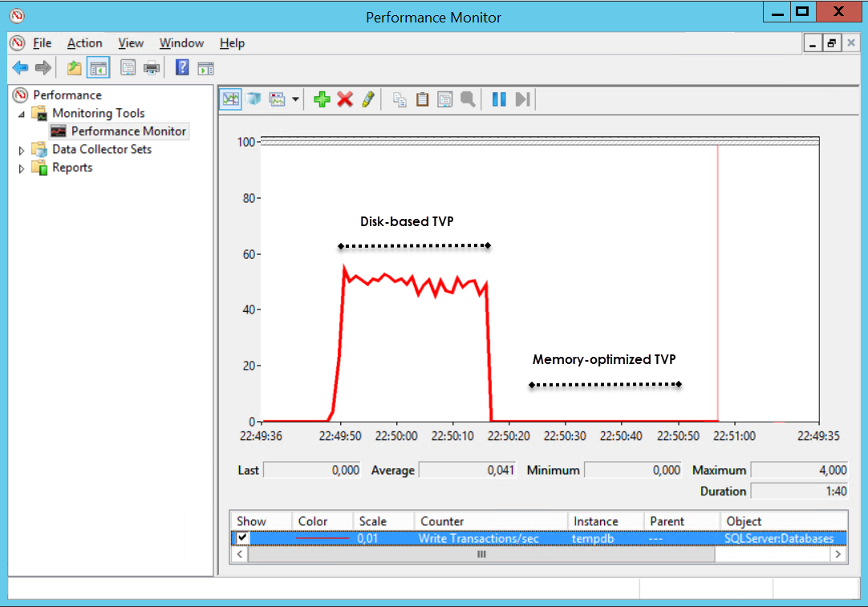The width and height of the screenshot is (868, 607).
Task: Delete the selected counter using red X
Action: [x=343, y=99]
